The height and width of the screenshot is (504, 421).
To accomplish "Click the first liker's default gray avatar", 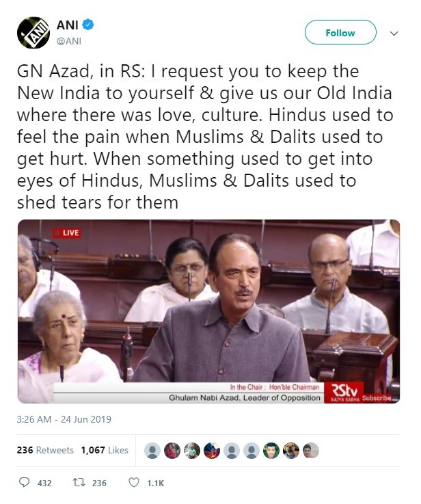I will click(x=152, y=451).
